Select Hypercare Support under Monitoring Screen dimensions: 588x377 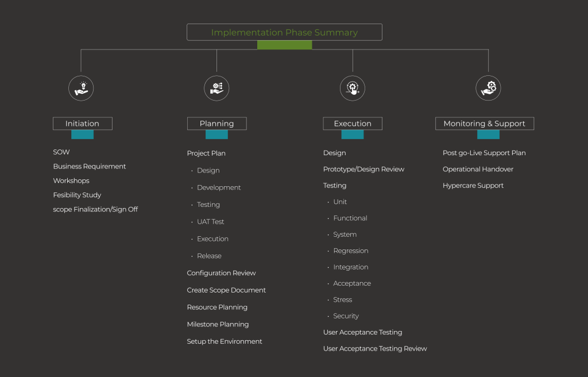pyautogui.click(x=473, y=185)
